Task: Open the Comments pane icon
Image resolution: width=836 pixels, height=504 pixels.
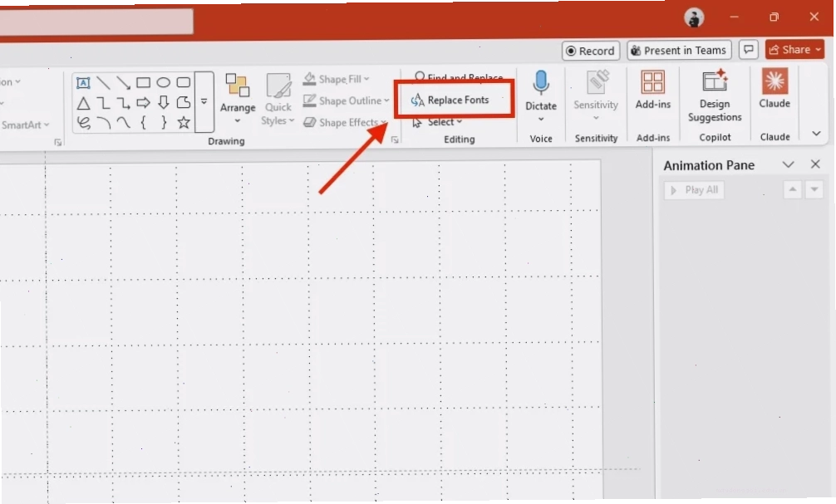Action: (x=749, y=50)
